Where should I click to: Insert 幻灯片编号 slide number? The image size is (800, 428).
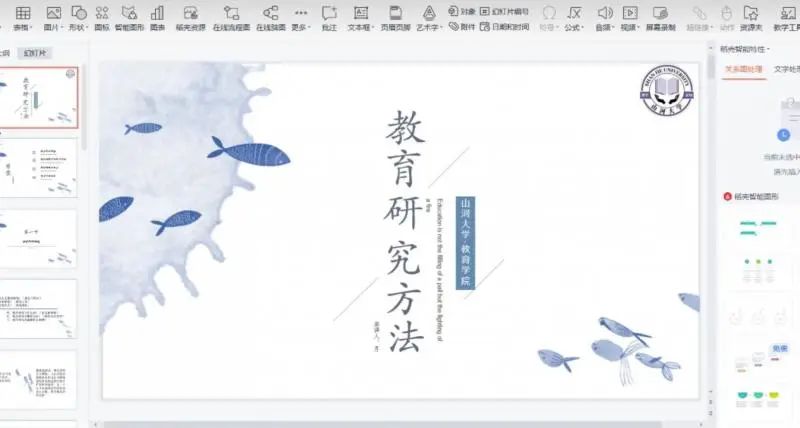[504, 11]
